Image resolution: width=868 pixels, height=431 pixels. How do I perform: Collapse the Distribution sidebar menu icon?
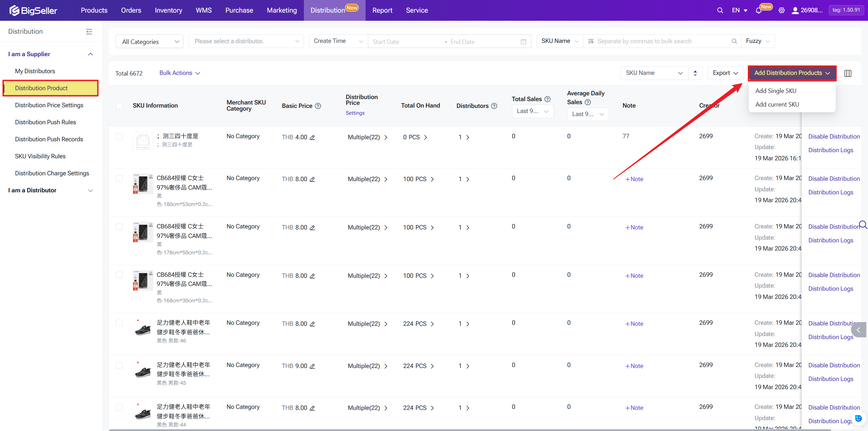point(89,32)
